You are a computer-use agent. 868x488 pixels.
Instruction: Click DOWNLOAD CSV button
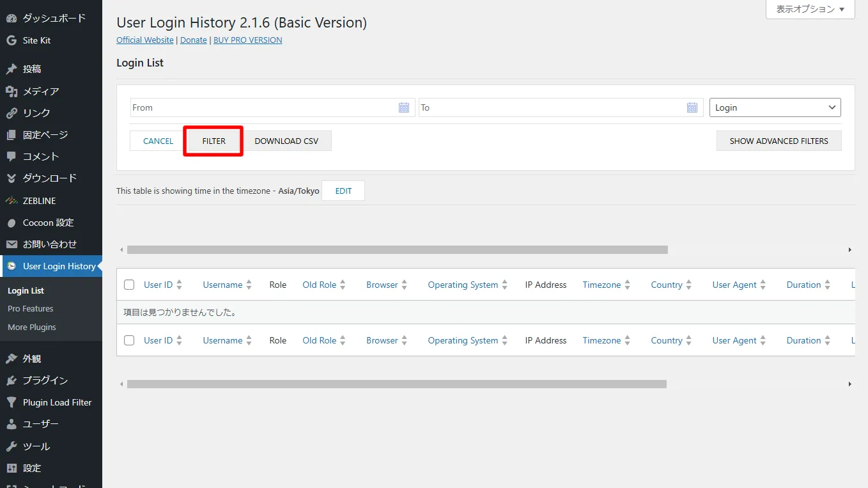point(286,141)
